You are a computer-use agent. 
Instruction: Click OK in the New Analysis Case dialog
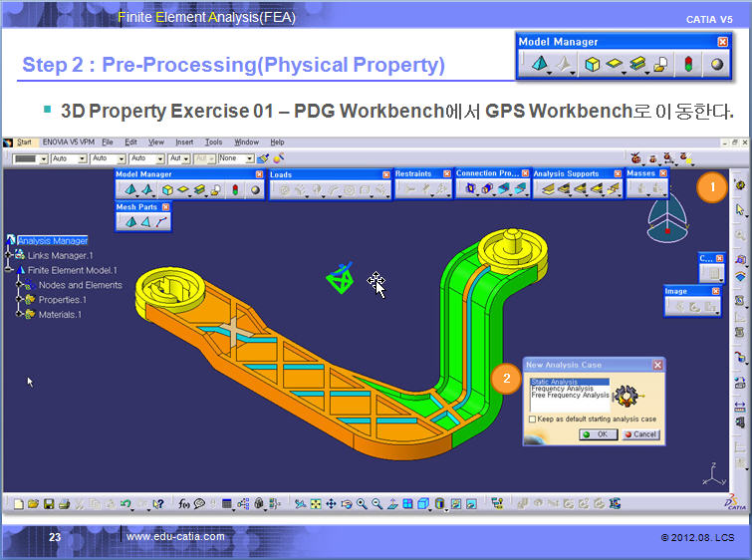[598, 434]
